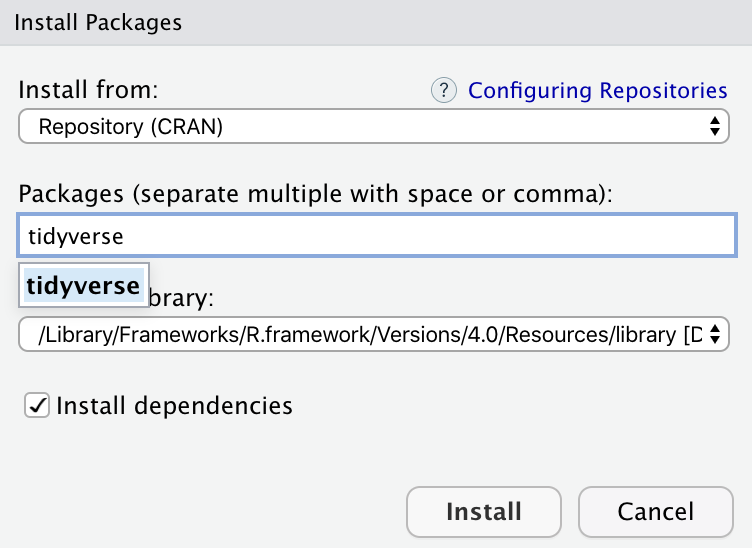Toggle the Install dependencies checkbox
Screen dimensions: 752x548
coord(37,405)
